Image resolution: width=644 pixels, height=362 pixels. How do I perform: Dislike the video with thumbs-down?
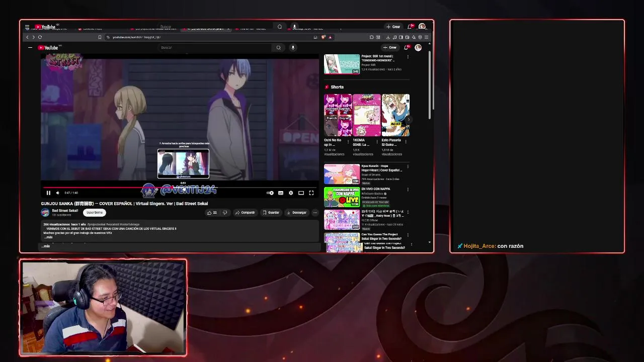point(225,213)
